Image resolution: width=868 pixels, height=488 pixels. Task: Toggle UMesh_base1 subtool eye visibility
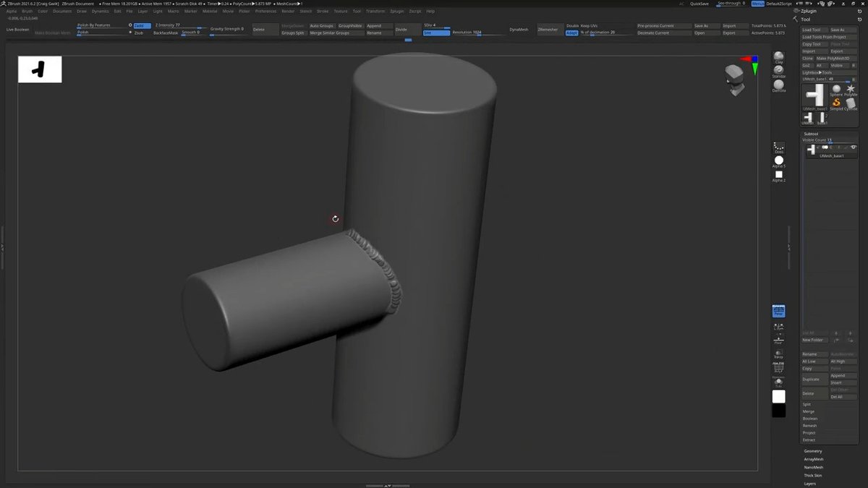coord(854,147)
